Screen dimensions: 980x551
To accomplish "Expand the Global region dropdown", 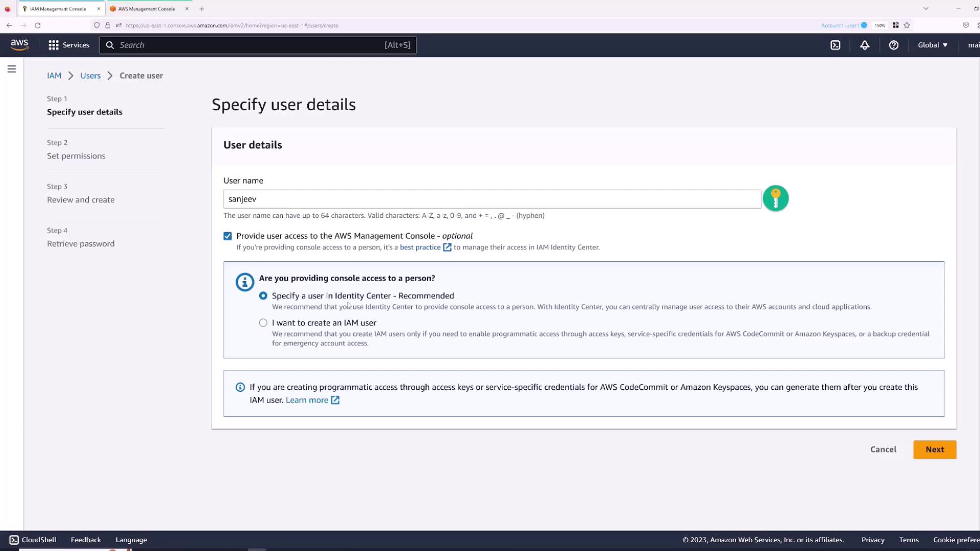I will point(933,45).
